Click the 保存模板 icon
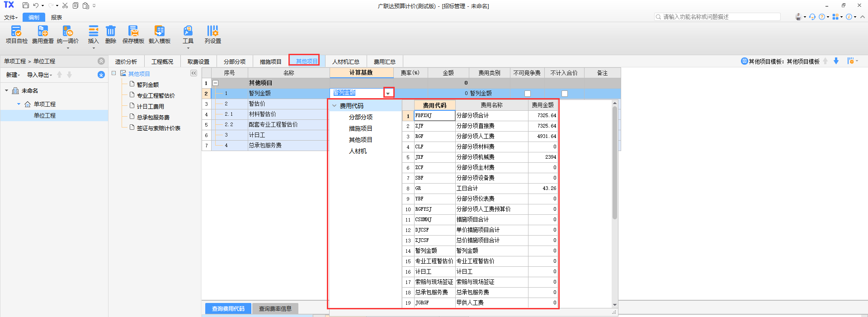868x317 pixels. (133, 31)
